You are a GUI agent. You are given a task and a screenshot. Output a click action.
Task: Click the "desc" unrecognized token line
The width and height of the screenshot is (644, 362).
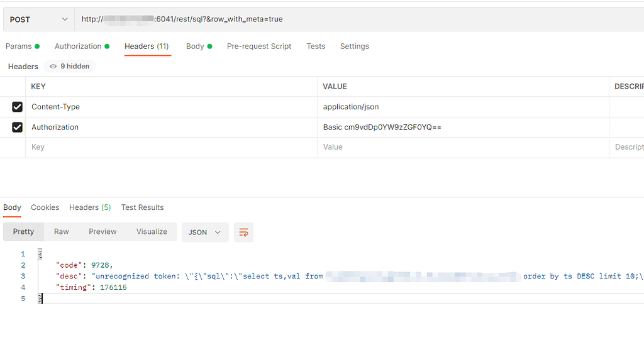349,277
